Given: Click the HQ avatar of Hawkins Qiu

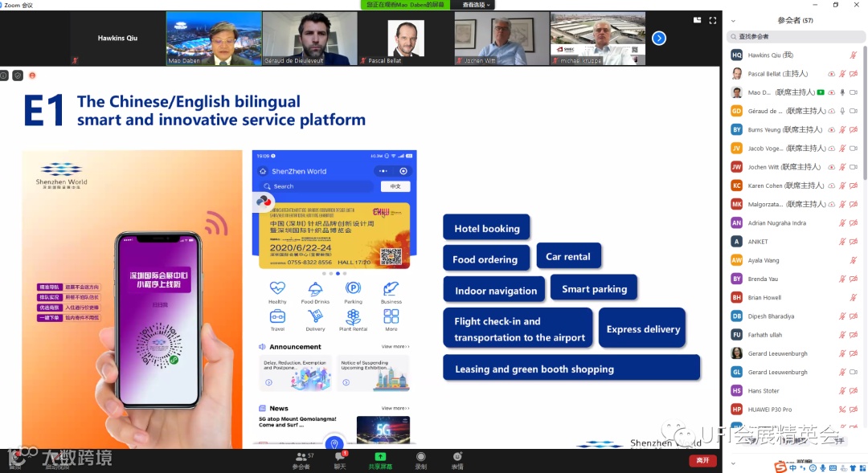Looking at the screenshot, I should tap(737, 55).
